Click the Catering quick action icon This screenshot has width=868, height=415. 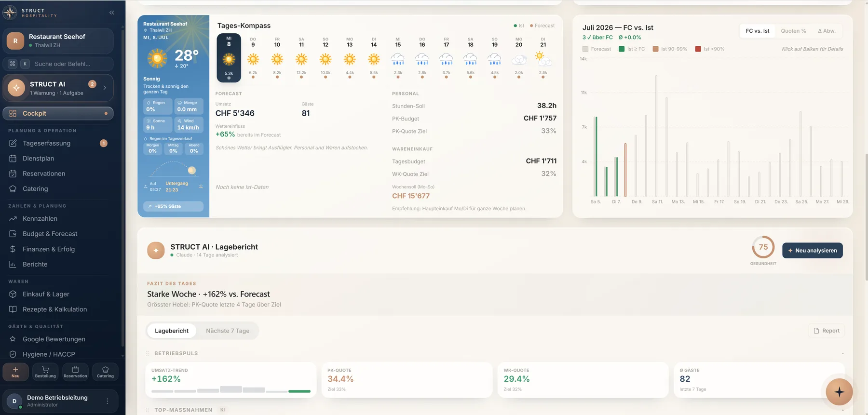point(105,370)
